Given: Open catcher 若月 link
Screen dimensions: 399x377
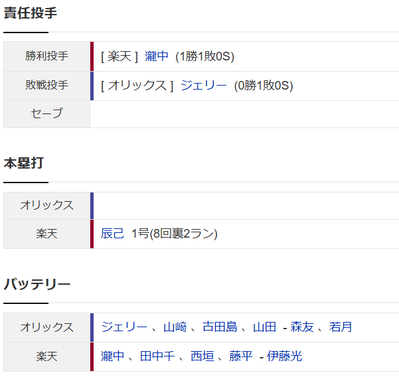Looking at the screenshot, I should 341,327.
